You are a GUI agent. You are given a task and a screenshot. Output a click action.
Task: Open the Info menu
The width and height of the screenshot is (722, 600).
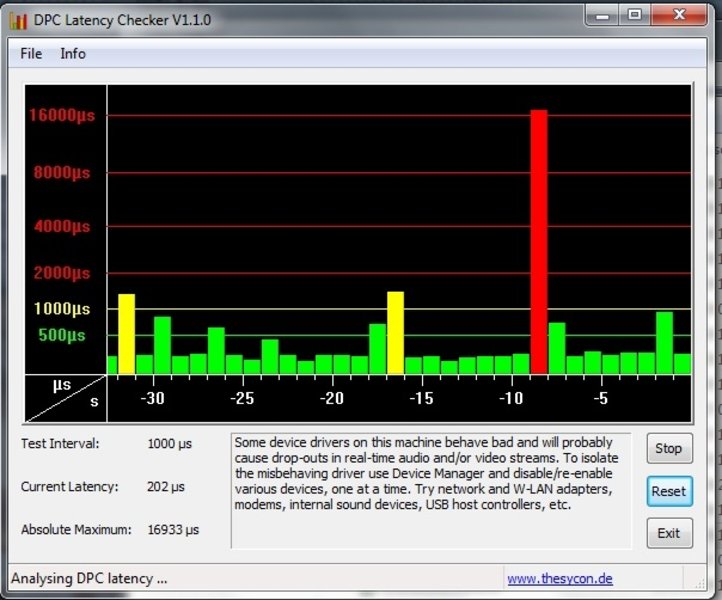click(x=73, y=53)
